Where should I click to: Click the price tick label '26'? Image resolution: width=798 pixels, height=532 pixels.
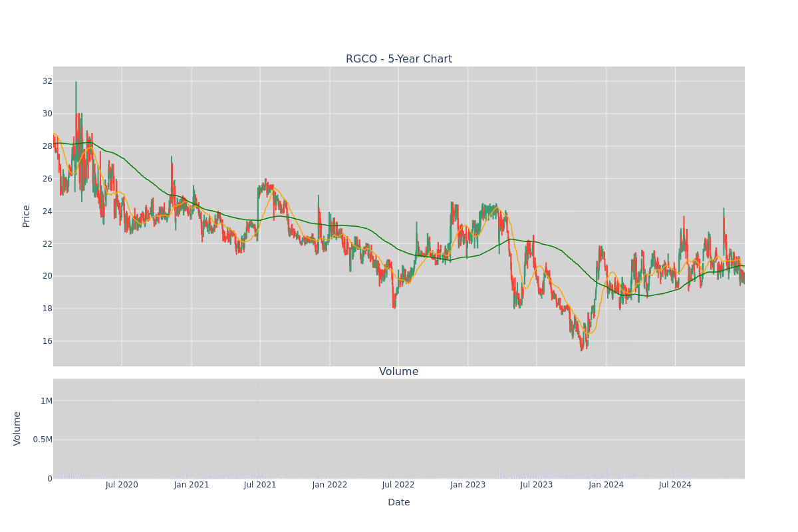pos(47,179)
